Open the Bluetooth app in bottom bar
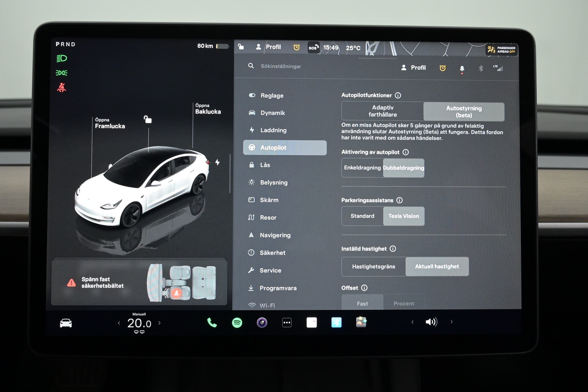The width and height of the screenshot is (588, 392). point(336,322)
